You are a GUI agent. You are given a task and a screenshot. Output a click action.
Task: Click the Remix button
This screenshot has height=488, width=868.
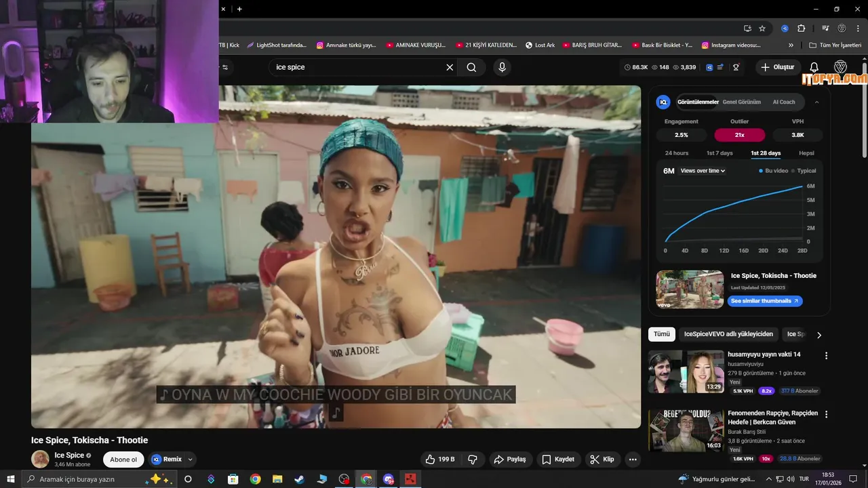[167, 460]
